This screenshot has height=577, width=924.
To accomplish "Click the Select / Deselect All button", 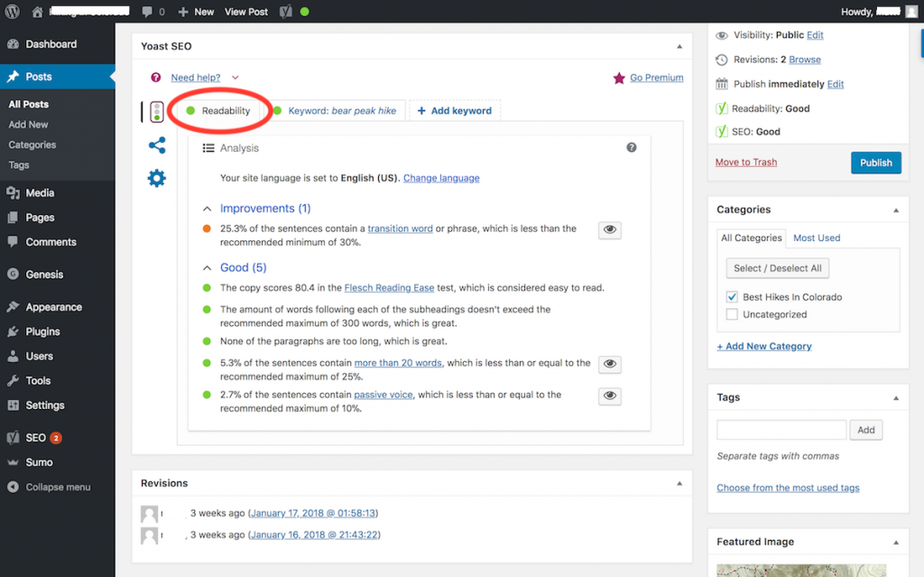I will click(x=777, y=268).
